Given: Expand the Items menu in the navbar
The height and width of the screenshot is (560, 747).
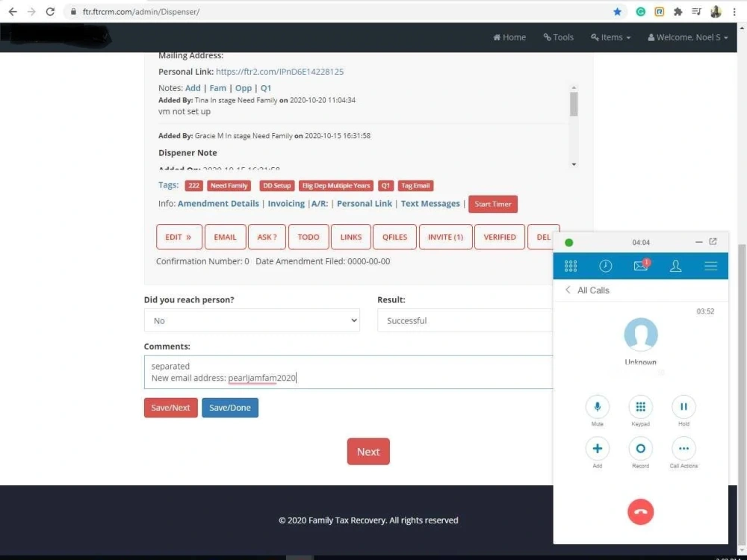Looking at the screenshot, I should coord(610,37).
